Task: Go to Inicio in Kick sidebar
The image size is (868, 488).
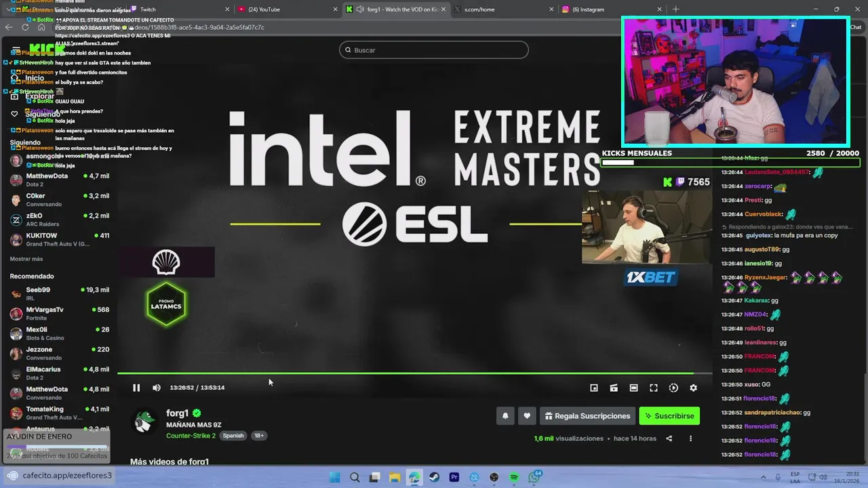Action: (x=34, y=79)
